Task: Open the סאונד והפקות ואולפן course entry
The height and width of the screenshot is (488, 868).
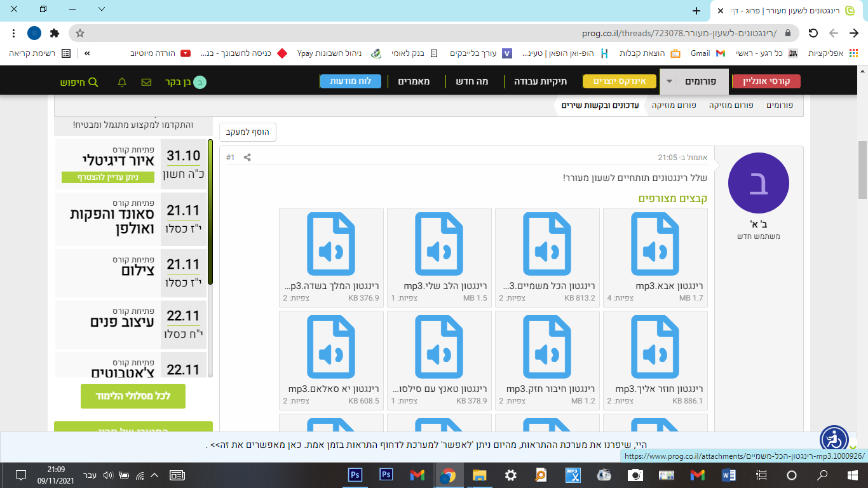Action: (x=130, y=220)
